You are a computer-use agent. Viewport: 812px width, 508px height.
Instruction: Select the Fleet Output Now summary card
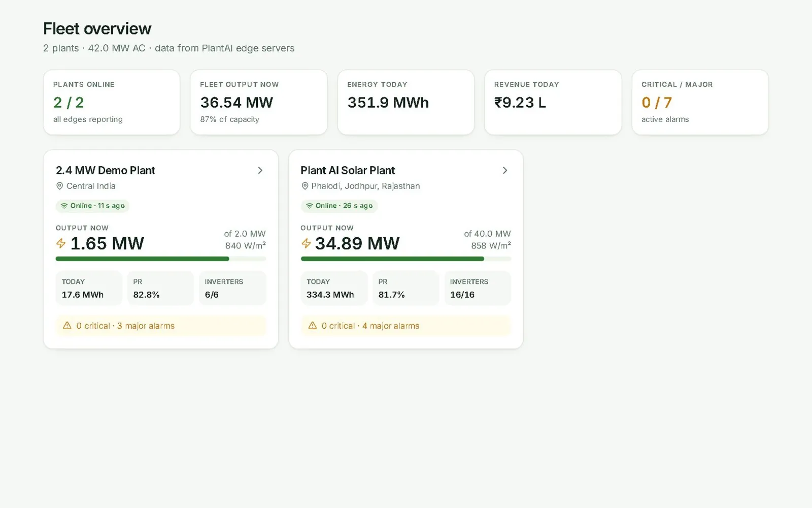(x=259, y=102)
